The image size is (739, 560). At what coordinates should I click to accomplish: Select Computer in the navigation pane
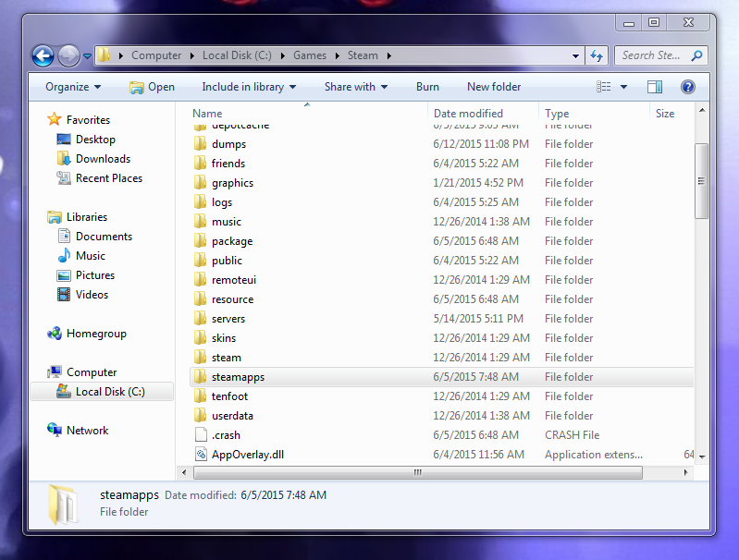click(x=92, y=372)
